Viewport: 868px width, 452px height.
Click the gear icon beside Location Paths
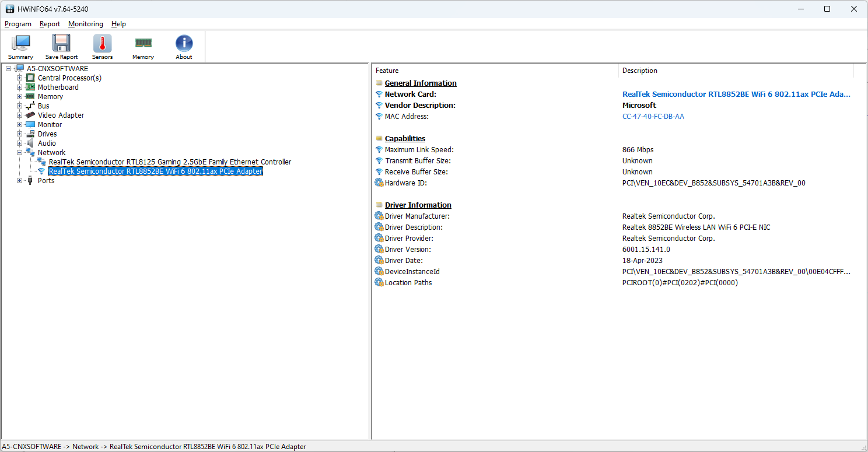click(379, 283)
